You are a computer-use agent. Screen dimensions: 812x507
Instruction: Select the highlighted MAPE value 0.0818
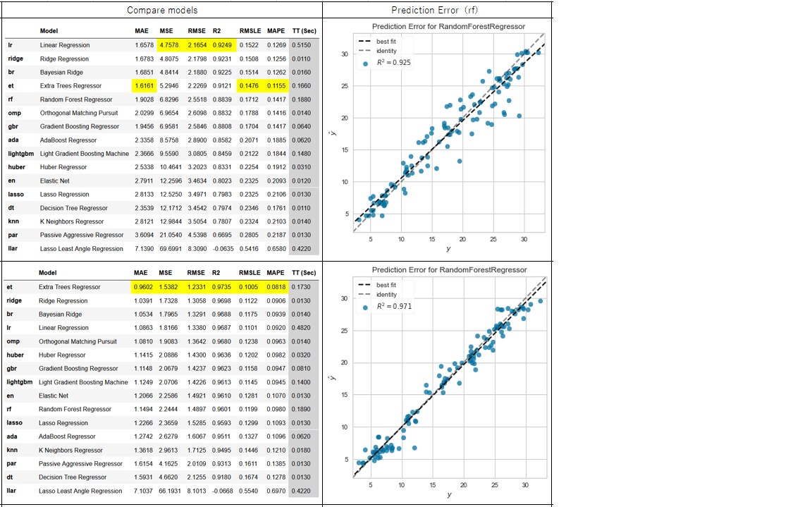276,287
